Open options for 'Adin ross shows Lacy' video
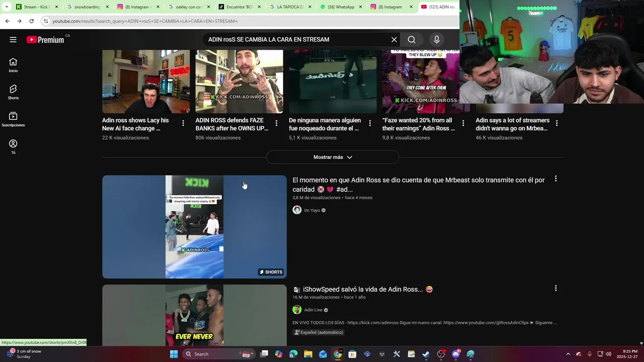The height and width of the screenshot is (362, 644). [183, 123]
